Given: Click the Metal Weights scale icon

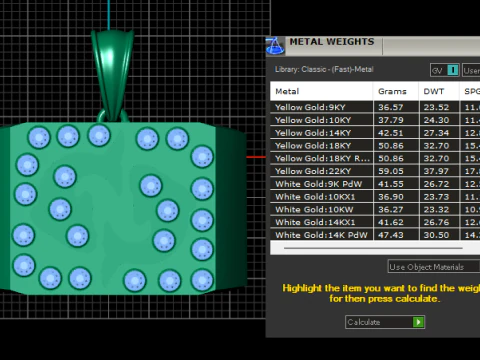Looking at the screenshot, I should [x=275, y=46].
